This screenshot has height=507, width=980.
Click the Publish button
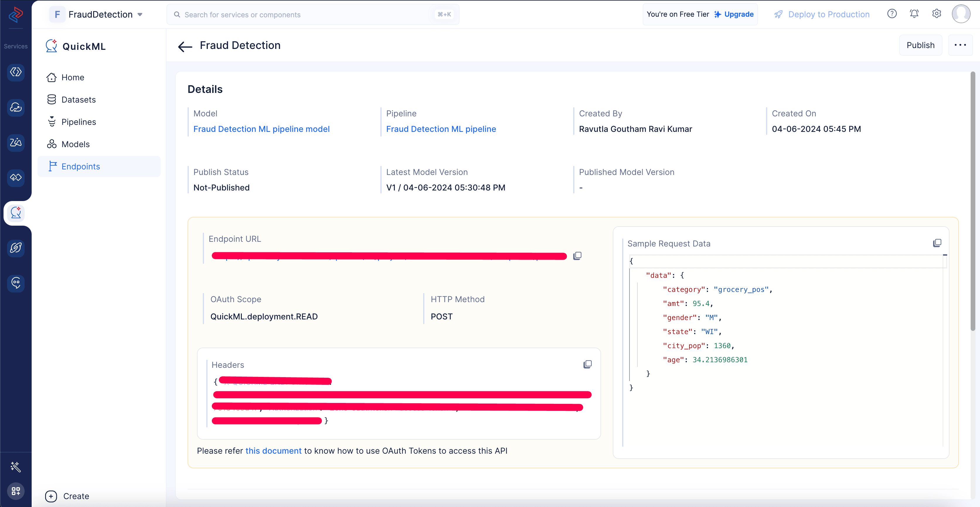(920, 45)
